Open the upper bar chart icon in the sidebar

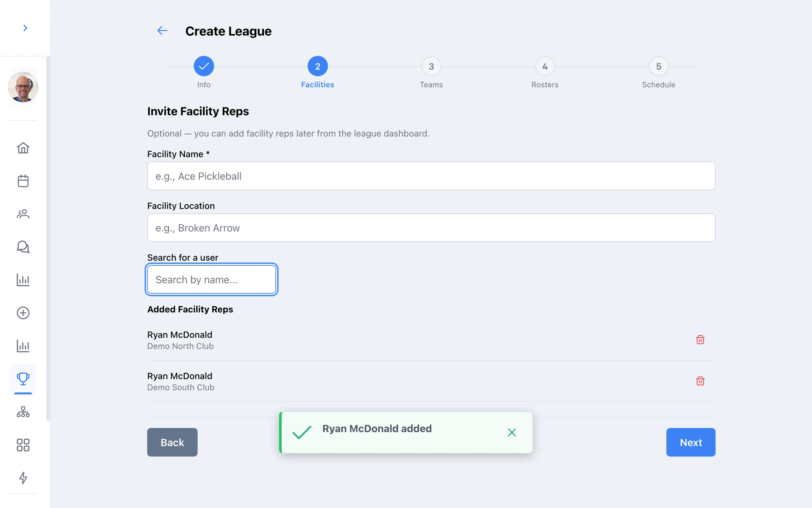tap(23, 280)
